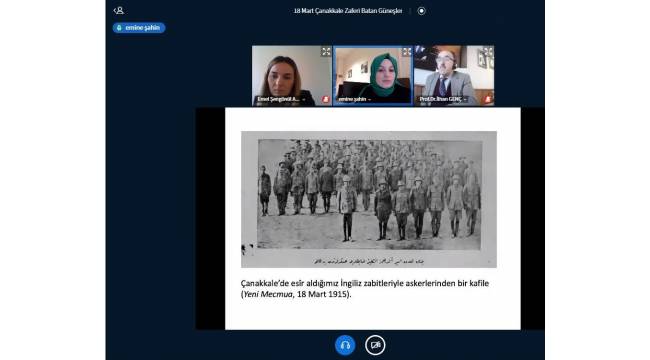Click muted mic icon on Emel Şengönül's video
This screenshot has height=360, width=650.
pyautogui.click(x=325, y=100)
